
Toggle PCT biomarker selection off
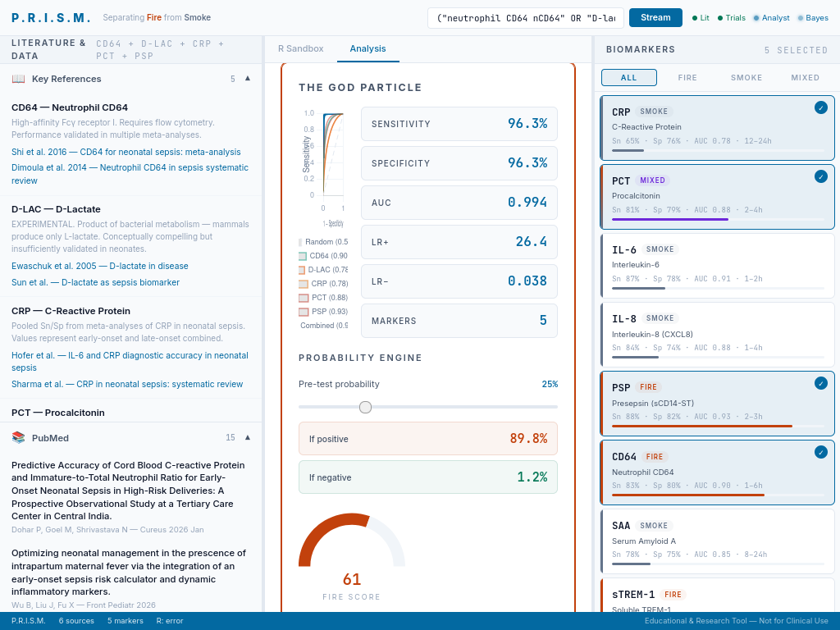click(820, 176)
